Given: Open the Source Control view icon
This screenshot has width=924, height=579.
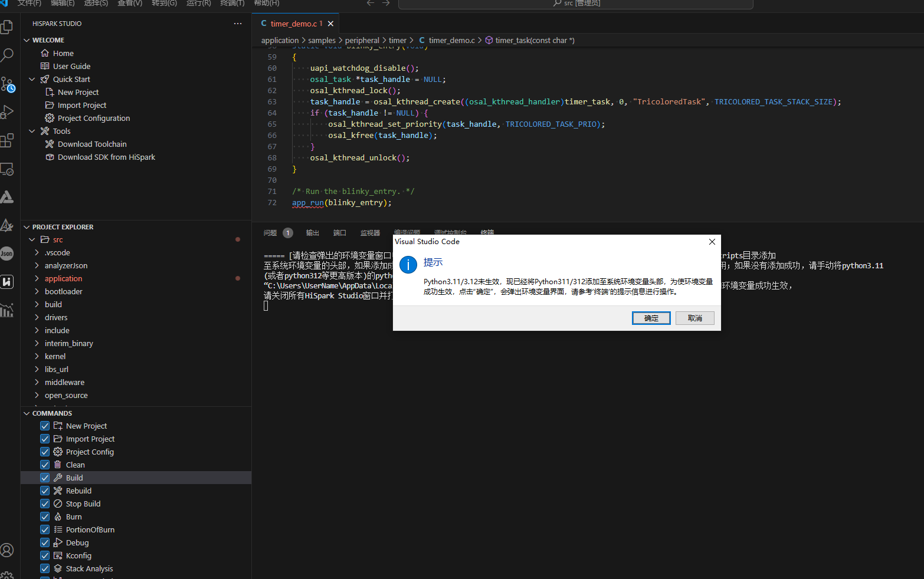Looking at the screenshot, I should pyautogui.click(x=7, y=84).
